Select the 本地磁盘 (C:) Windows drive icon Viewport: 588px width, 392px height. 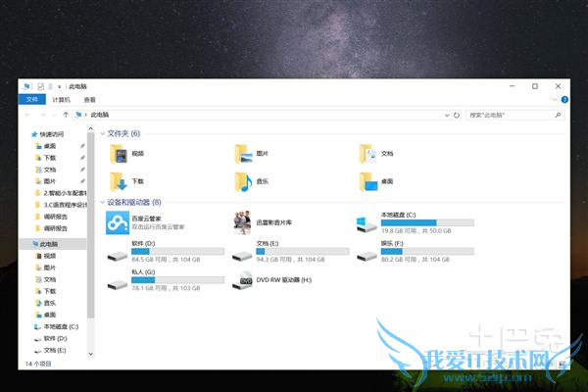[x=367, y=224]
